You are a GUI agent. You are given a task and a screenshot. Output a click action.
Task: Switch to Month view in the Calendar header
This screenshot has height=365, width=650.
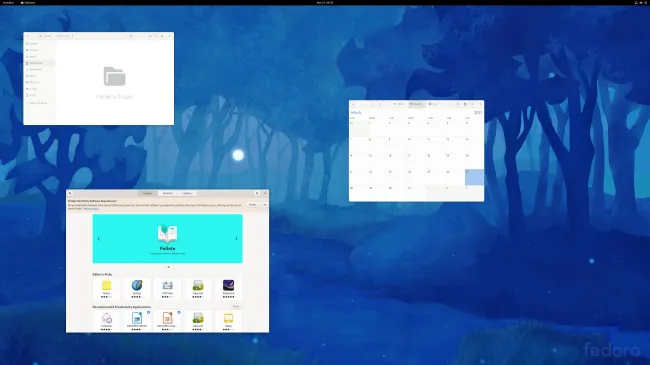[x=416, y=104]
